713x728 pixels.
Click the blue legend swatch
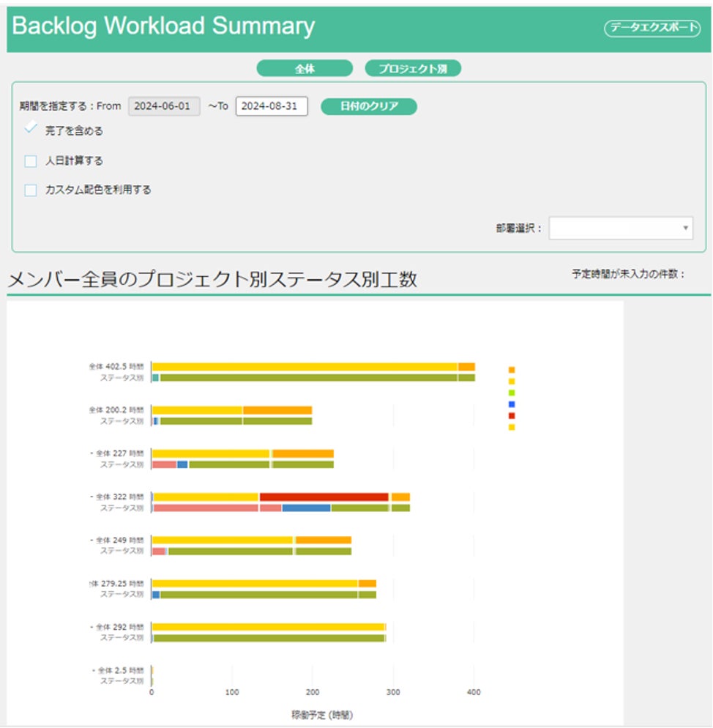512,404
